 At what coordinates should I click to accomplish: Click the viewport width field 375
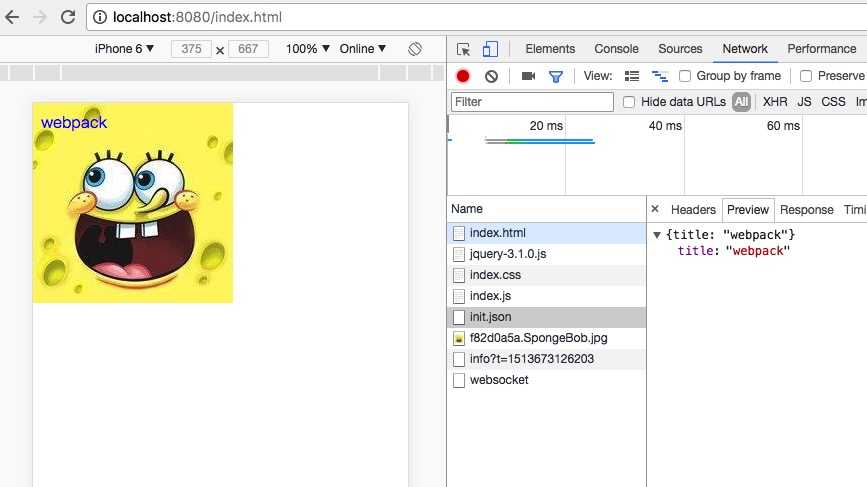click(x=191, y=49)
